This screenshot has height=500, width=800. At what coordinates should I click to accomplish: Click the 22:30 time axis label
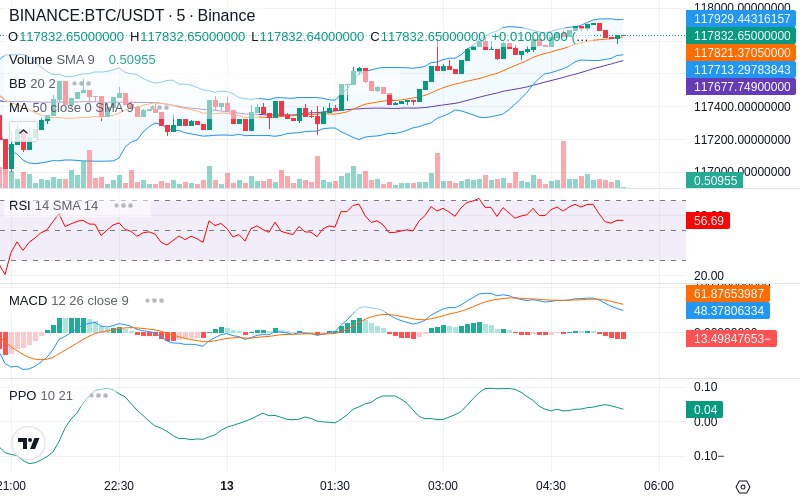point(119,486)
